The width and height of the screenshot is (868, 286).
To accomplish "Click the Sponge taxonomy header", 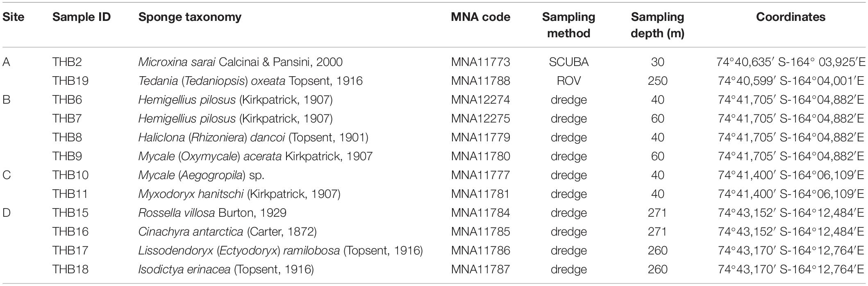I will pyautogui.click(x=190, y=17).
